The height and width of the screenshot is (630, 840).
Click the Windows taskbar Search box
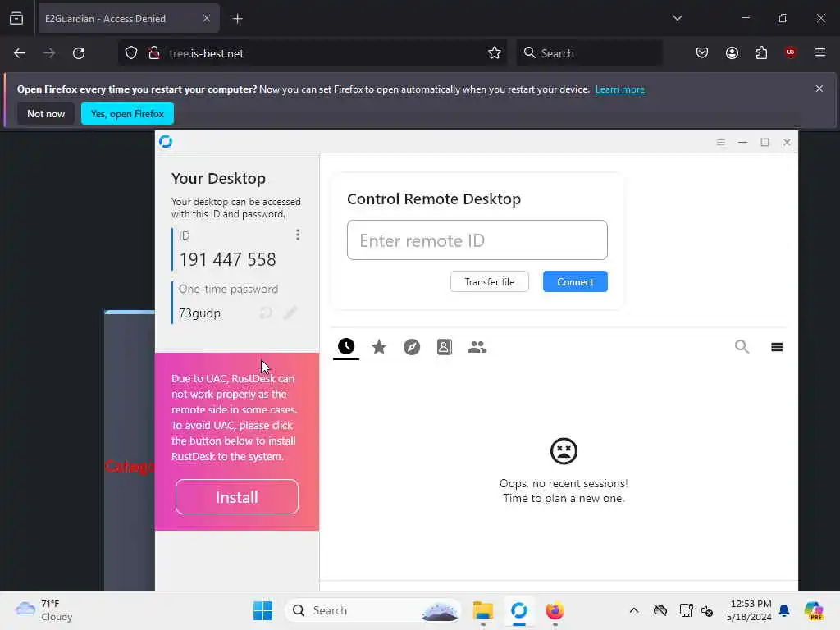[x=373, y=610]
